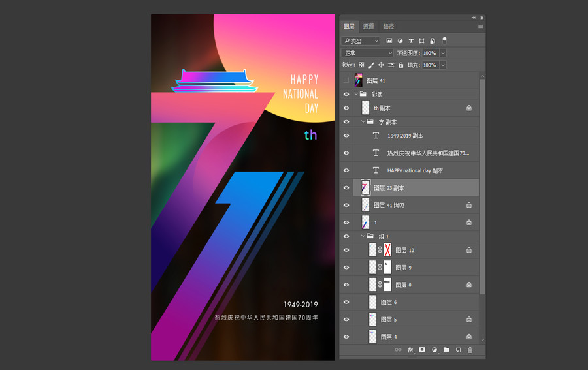Hide the 图层 23 副本 layer

pyautogui.click(x=346, y=188)
